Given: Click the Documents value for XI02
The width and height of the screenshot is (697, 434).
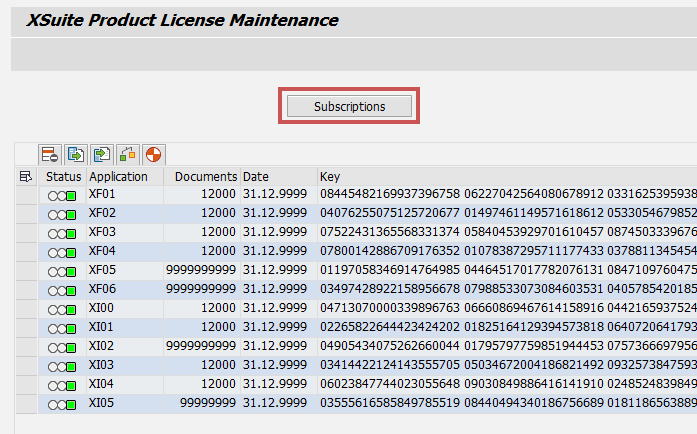Looking at the screenshot, I should pyautogui.click(x=205, y=347).
